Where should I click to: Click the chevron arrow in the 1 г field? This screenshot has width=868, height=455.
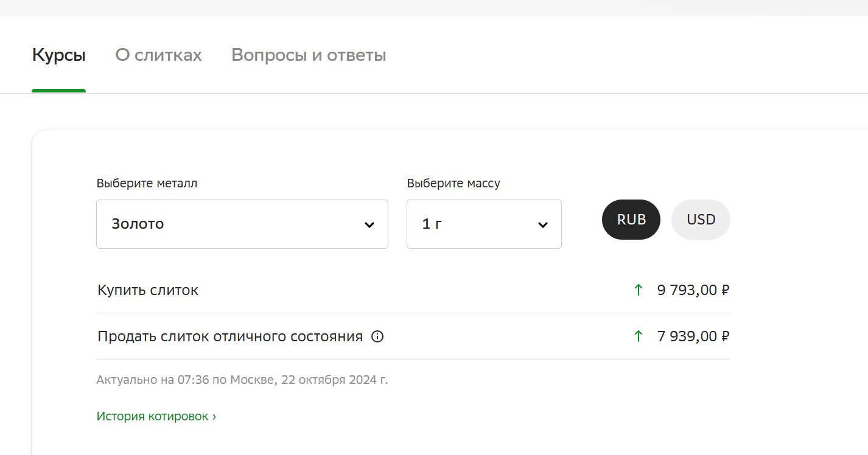[543, 224]
